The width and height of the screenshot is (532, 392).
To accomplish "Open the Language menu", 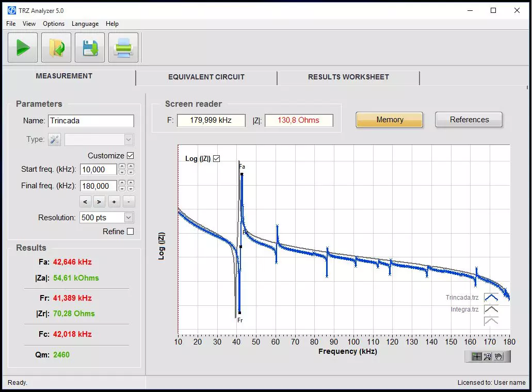I will pos(85,24).
